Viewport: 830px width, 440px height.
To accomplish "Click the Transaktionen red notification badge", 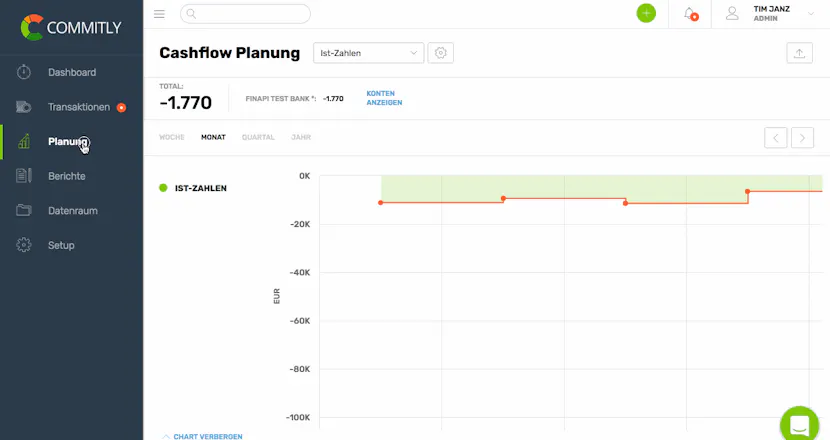I will coord(121,107).
